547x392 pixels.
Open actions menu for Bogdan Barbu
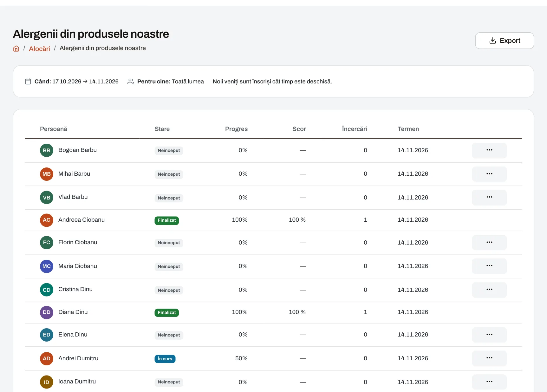[x=489, y=150]
